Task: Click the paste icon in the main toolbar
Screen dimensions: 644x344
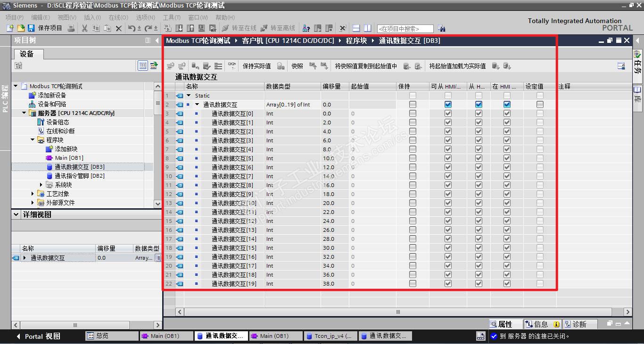Action: click(107, 28)
